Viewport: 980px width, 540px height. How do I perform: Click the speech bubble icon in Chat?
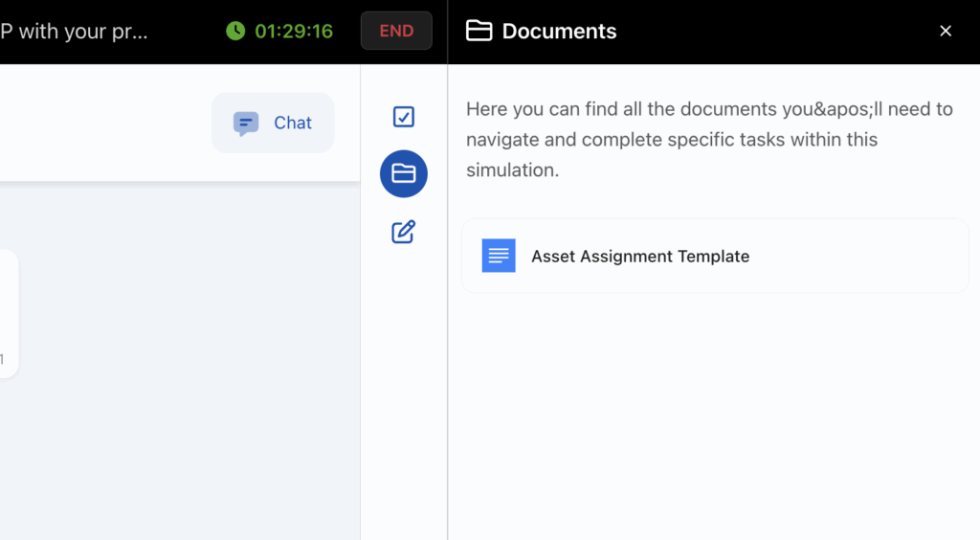246,124
